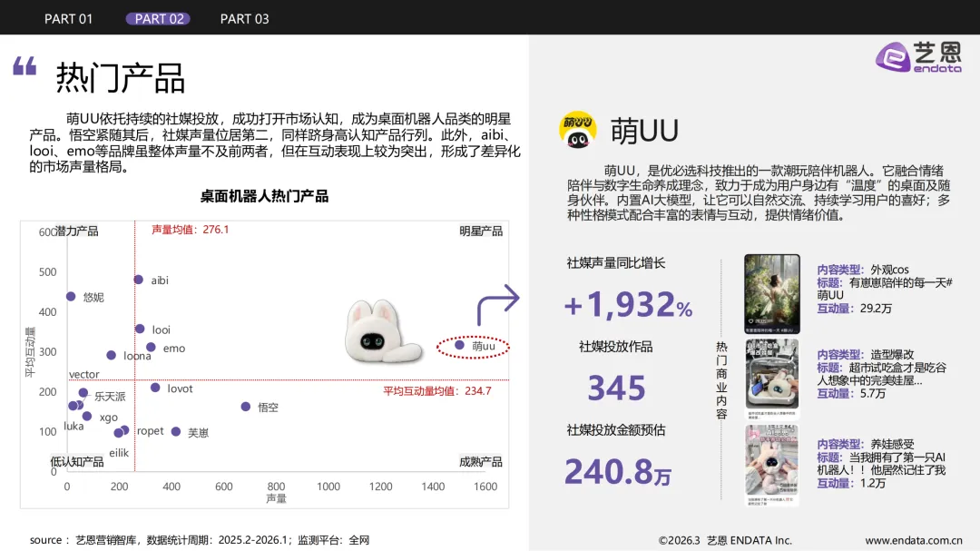Screen dimensions: 980x551
Task: Switch to the PART 01 tab
Action: click(68, 19)
